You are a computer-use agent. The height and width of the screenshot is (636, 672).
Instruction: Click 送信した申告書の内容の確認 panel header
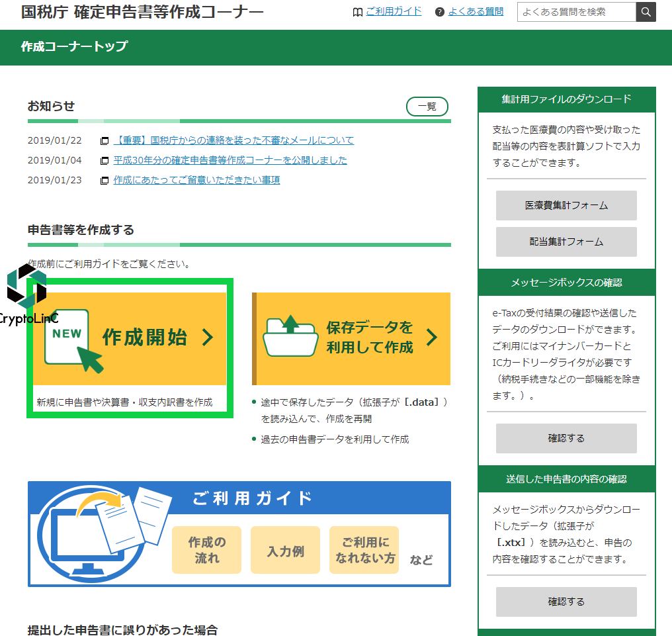click(x=566, y=479)
